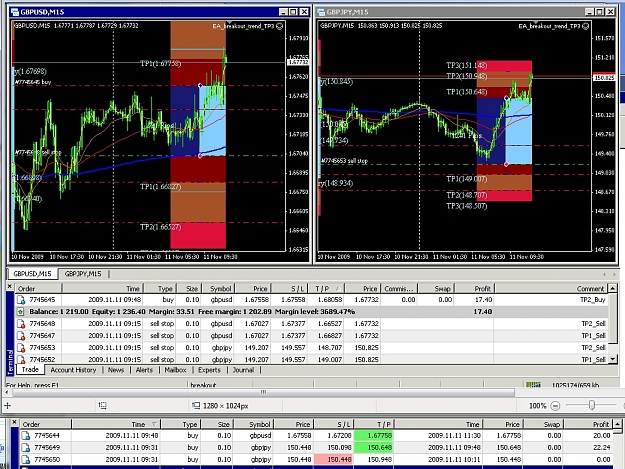Sort terminal orders by Type column
Screen dimensions: 625x469
[x=160, y=288]
